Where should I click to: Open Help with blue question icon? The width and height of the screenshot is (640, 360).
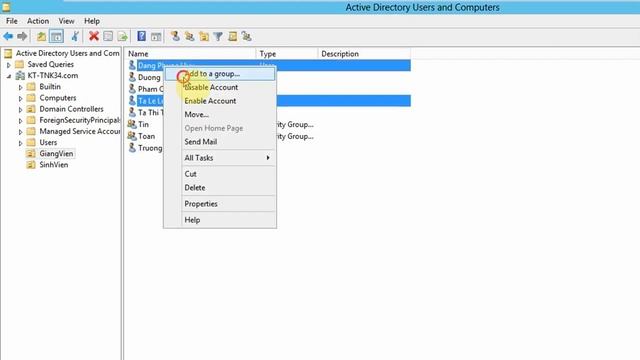[141, 36]
